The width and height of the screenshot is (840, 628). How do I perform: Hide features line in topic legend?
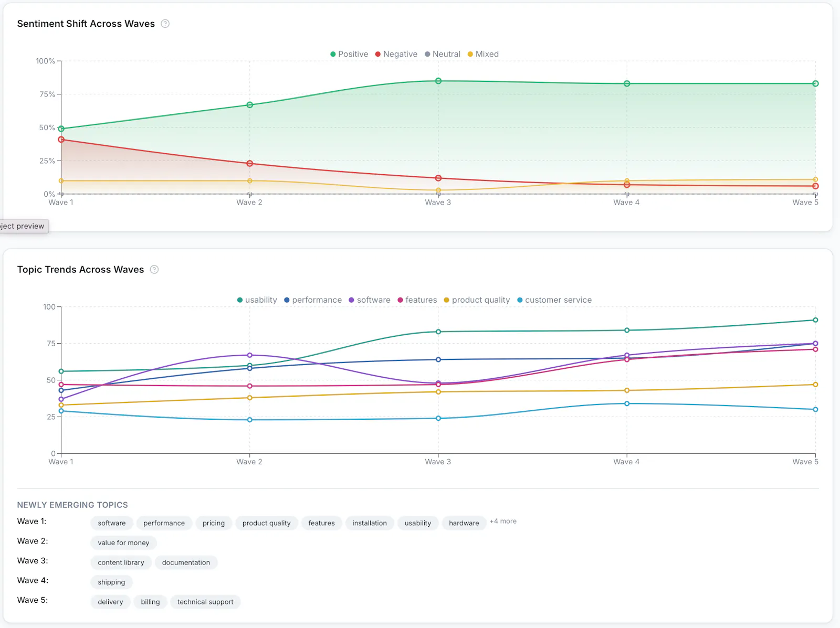point(417,300)
